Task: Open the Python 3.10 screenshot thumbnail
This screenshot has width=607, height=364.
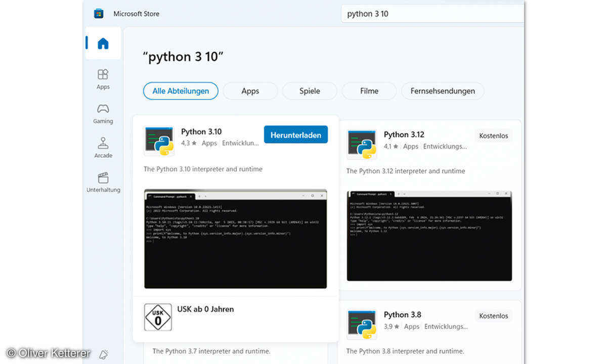Action: click(x=235, y=239)
